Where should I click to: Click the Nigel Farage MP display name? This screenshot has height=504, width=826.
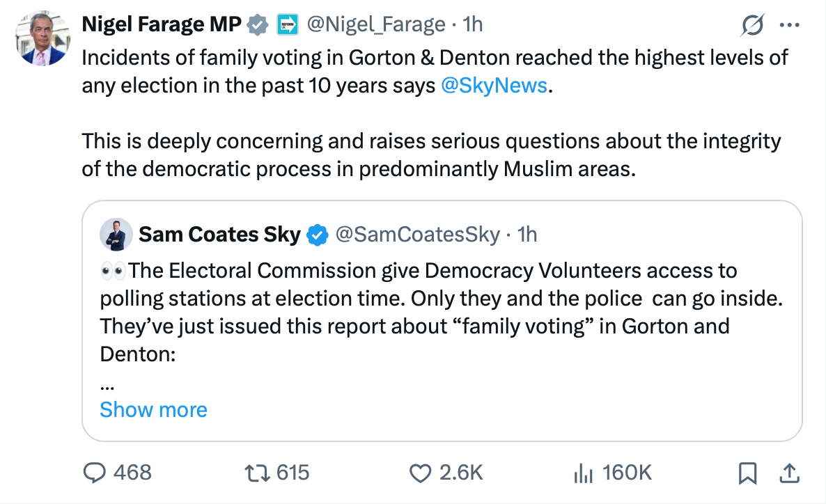[162, 24]
